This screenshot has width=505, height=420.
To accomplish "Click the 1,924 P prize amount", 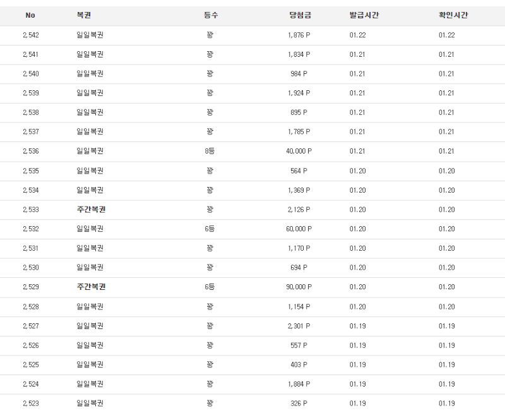I will pos(299,93).
